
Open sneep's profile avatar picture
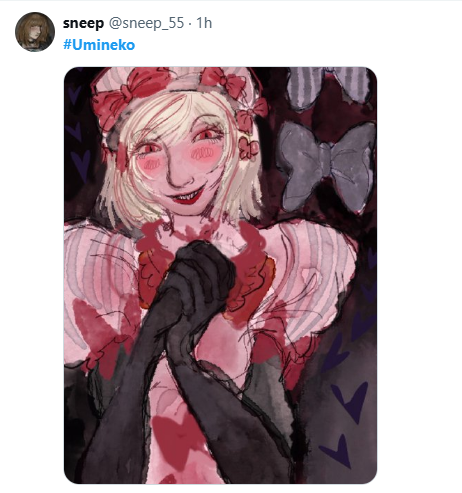click(x=35, y=32)
